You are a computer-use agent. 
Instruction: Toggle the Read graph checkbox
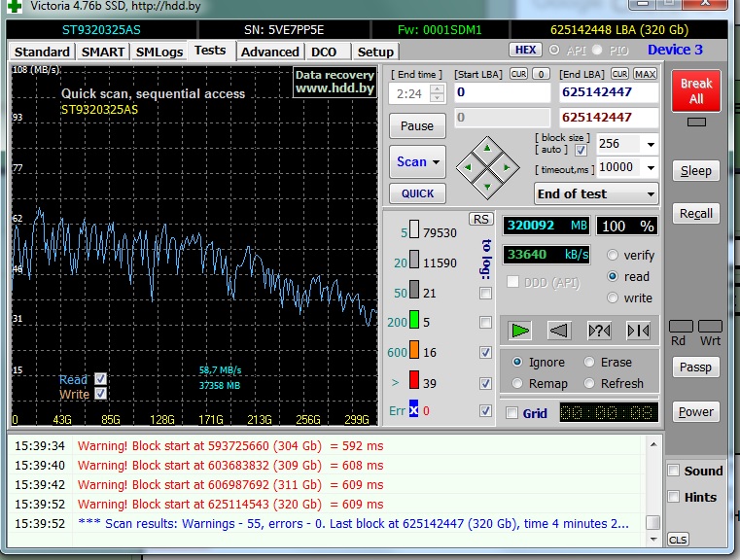[x=100, y=379]
